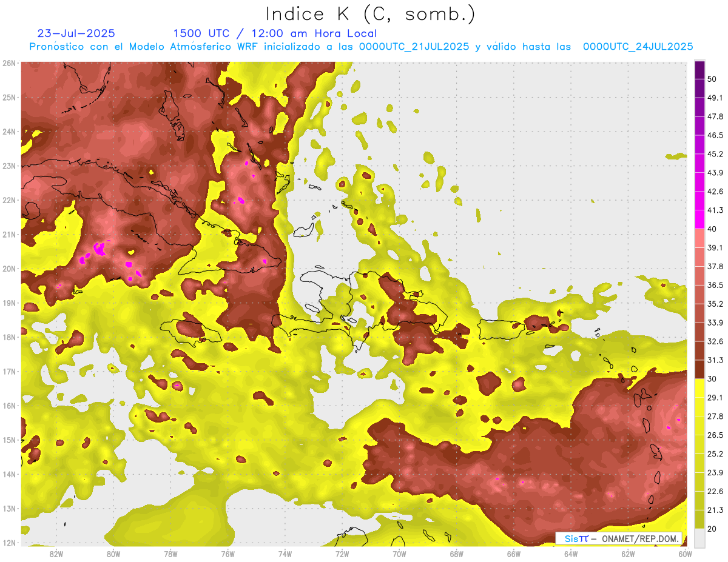Click "1500 UTC / 12:00 am Hora Local" text
The image size is (728, 562).
click(275, 34)
